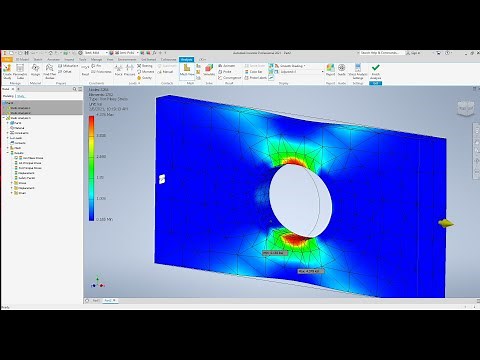Switch to the Inspect tab
Screen dimensions: 480x360
click(x=69, y=59)
